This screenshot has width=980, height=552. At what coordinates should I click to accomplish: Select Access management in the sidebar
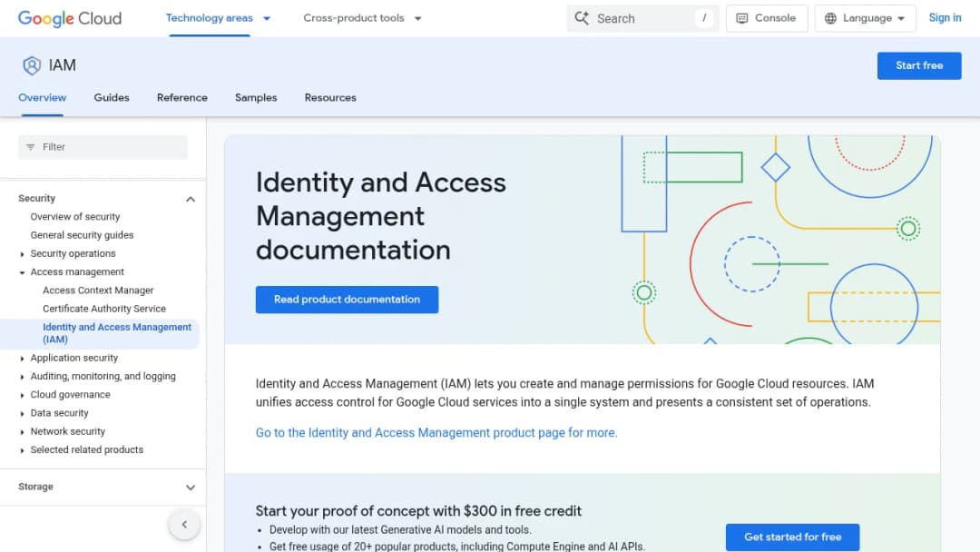click(x=77, y=272)
